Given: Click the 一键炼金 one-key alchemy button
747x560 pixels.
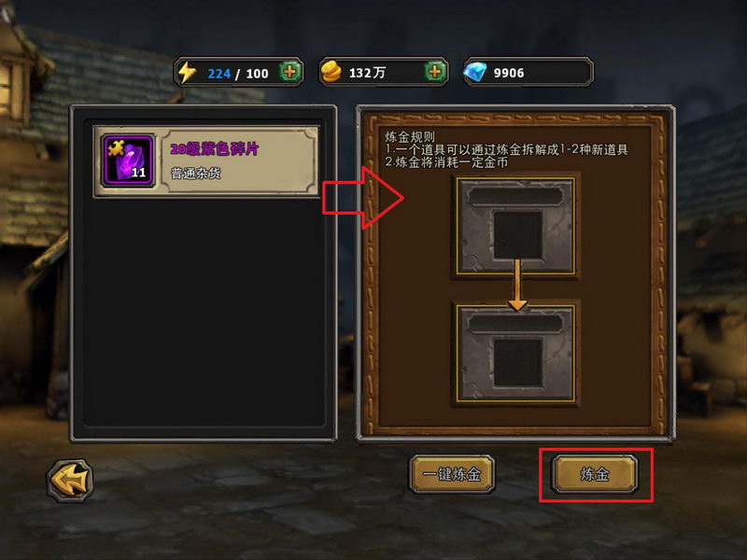Looking at the screenshot, I should pos(452,474).
